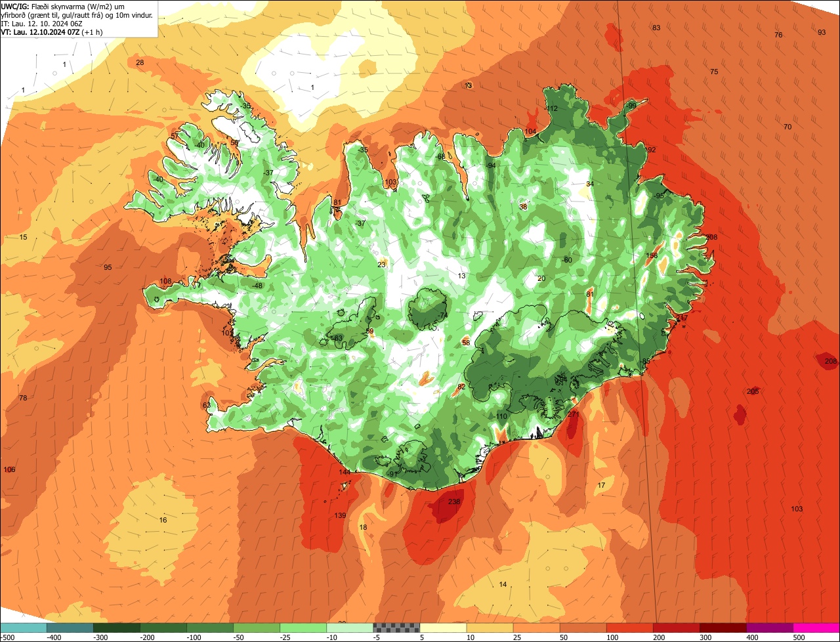The image size is (840, 642).
Task: Click the dark orange 50 to 100 swatch
Action: (583, 628)
